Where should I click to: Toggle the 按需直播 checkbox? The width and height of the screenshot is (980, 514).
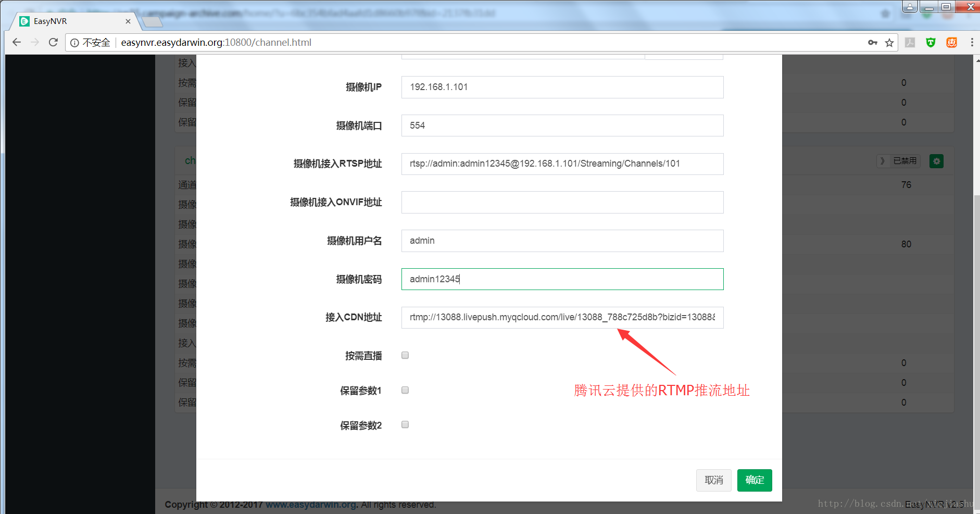pos(405,355)
